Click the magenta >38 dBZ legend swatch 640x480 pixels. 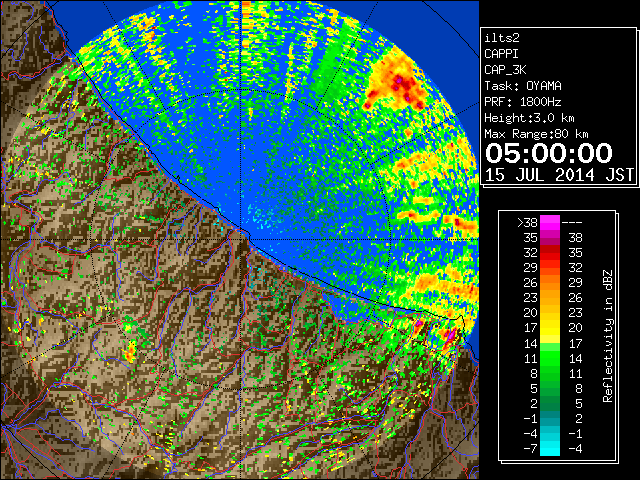(x=550, y=222)
